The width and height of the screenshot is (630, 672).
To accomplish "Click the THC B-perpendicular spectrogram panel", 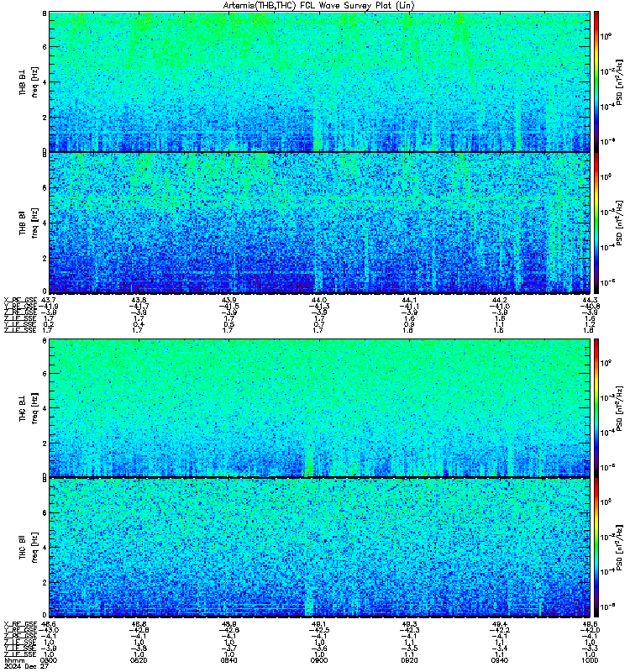I will pyautogui.click(x=319, y=407).
